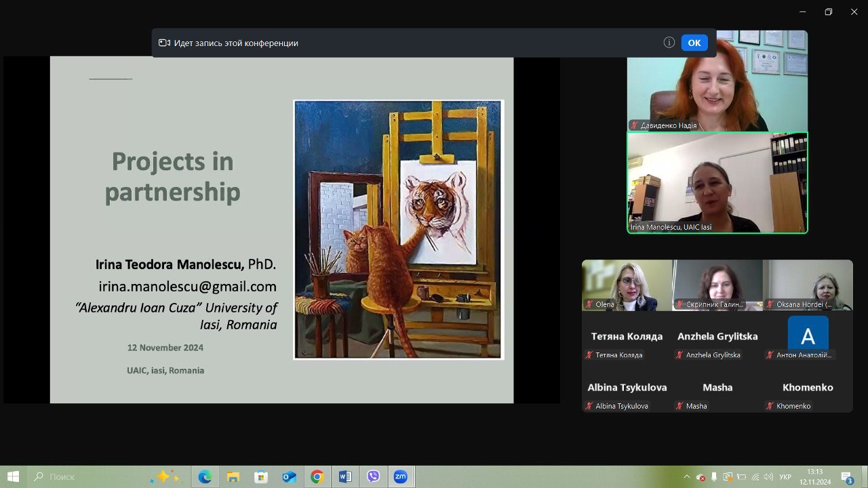This screenshot has height=488, width=868.
Task: Open the notification center with 3 badge
Action: coord(847,478)
